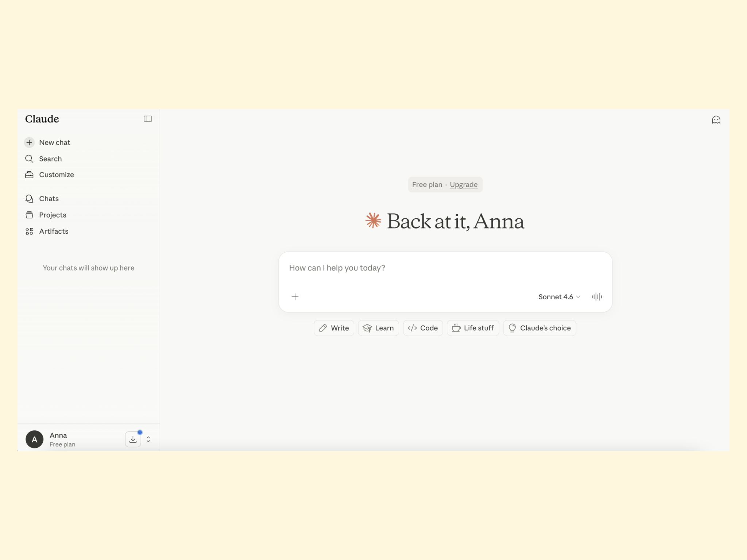Open Artifacts in the sidebar
Image resolution: width=747 pixels, height=560 pixels.
tap(53, 231)
